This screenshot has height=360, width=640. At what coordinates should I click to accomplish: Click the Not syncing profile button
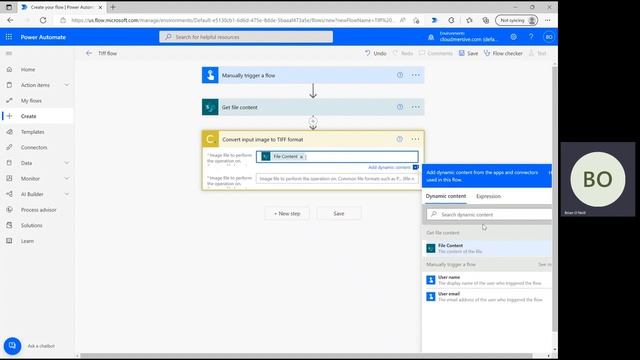pos(516,20)
